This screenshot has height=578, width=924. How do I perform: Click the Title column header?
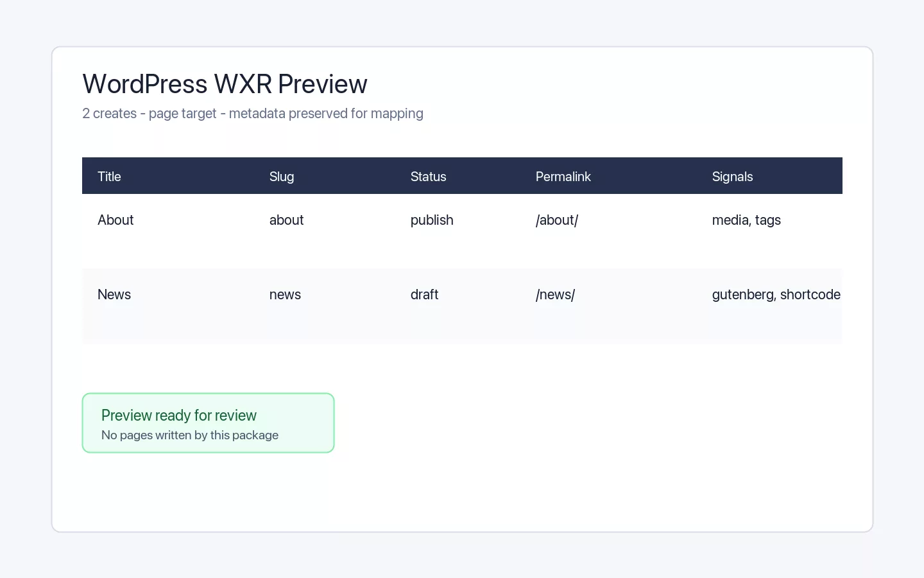click(x=109, y=177)
